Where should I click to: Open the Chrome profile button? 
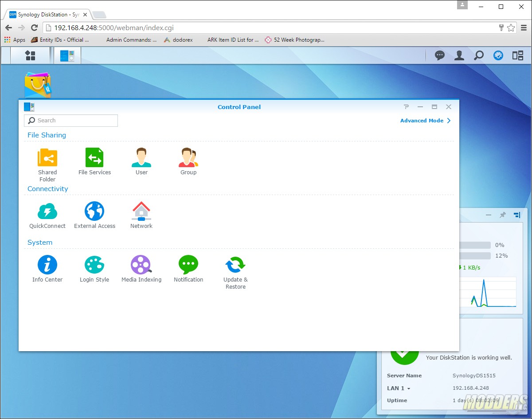click(462, 5)
